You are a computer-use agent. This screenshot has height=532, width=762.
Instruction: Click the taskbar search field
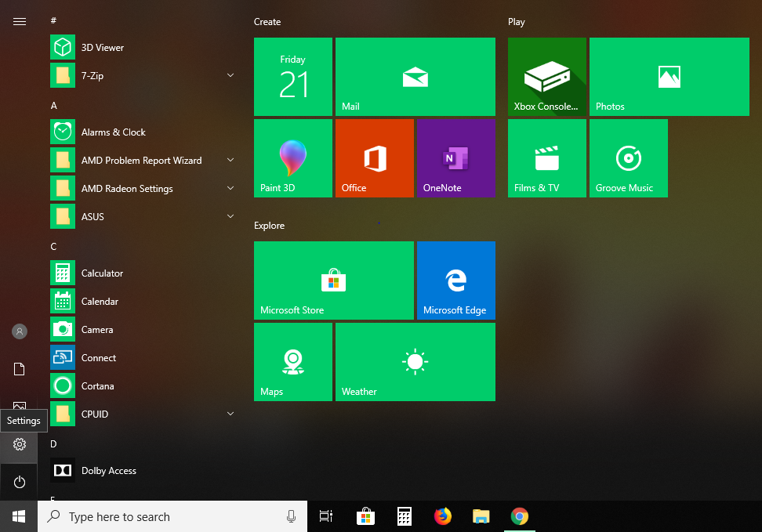[172, 516]
